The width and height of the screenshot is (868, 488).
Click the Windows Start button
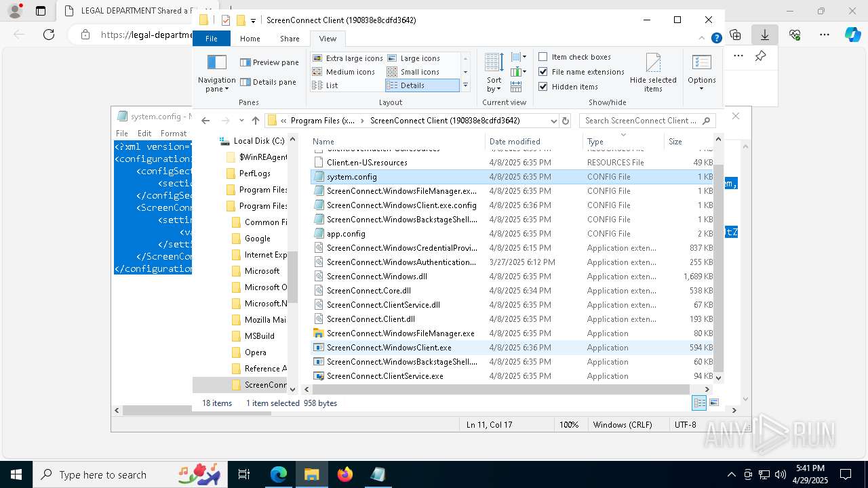(x=16, y=474)
